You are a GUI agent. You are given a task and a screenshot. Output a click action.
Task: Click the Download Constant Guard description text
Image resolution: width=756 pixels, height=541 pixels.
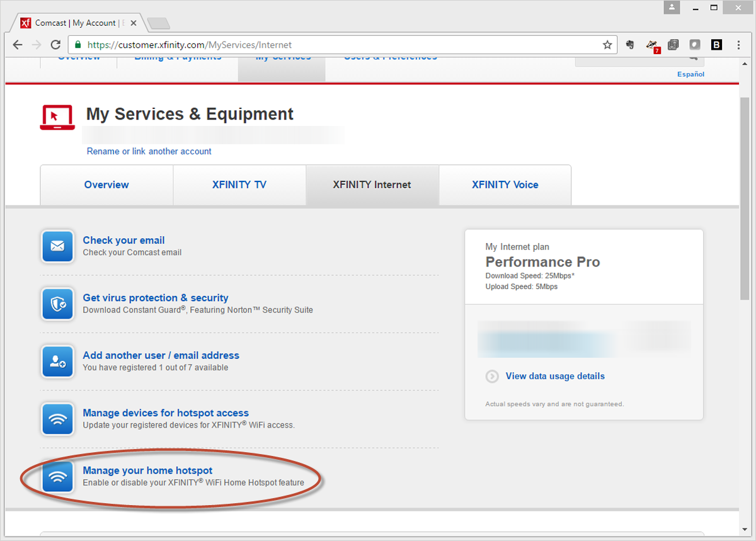pos(198,310)
